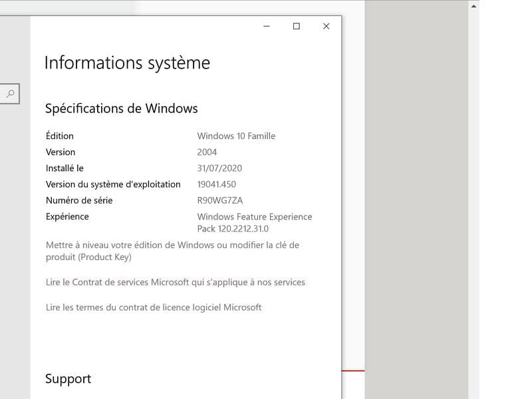Image resolution: width=532 pixels, height=399 pixels.
Task: Minimize the Informations système window
Action: (267, 26)
